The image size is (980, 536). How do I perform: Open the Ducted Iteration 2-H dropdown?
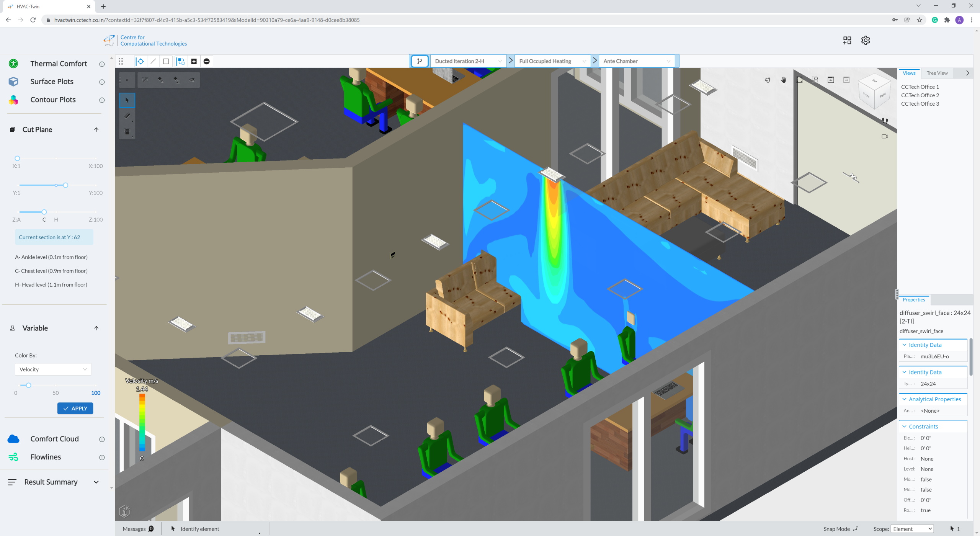pos(468,61)
